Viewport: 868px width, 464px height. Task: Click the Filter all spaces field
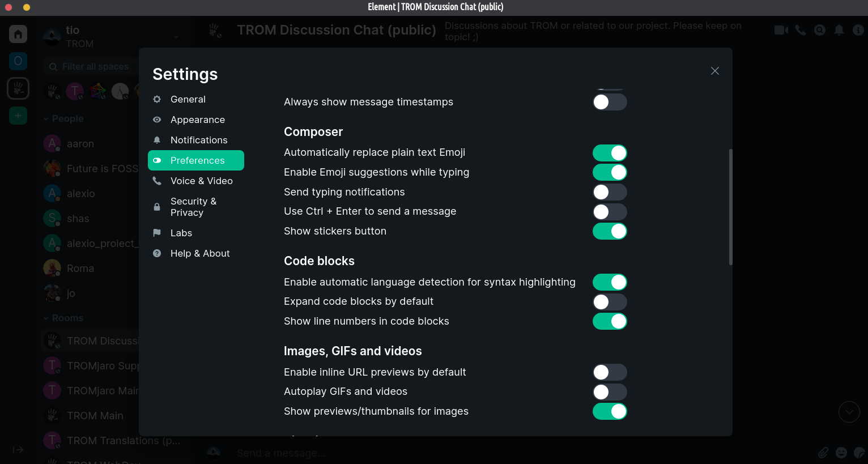pos(91,66)
